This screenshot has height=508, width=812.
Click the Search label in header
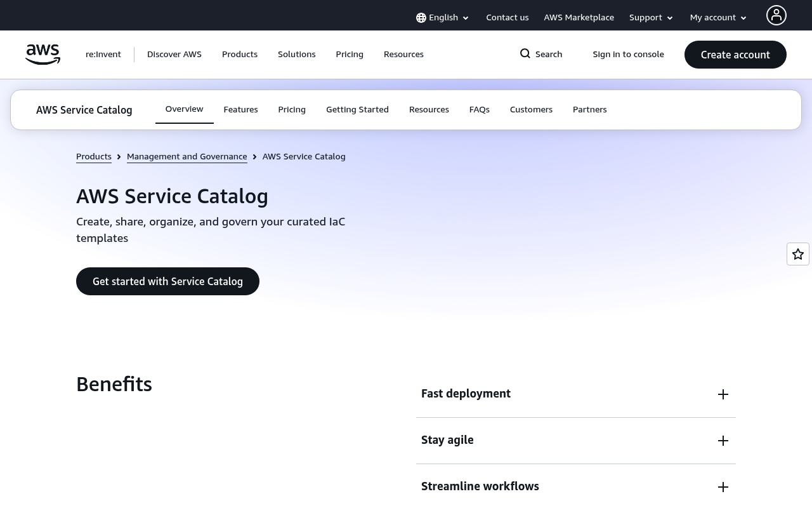coord(549,55)
